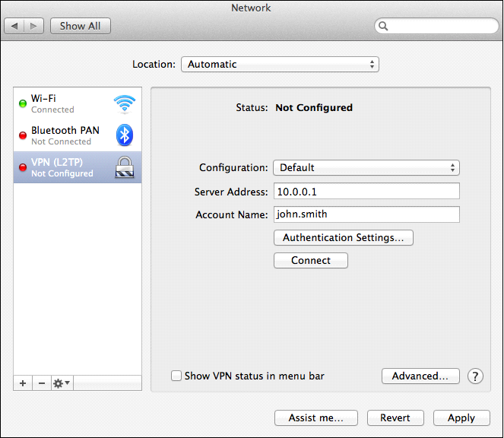
Task: Open the Advanced options
Action: click(x=420, y=376)
